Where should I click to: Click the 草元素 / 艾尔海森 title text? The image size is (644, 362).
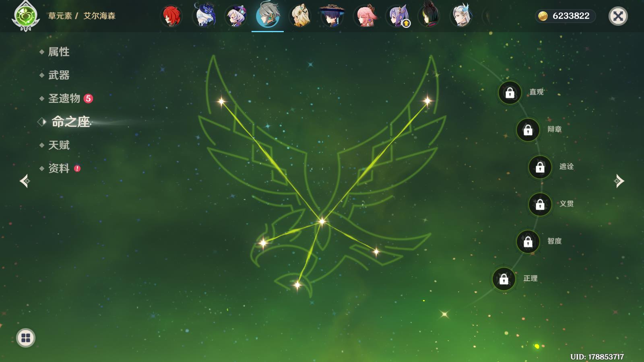pyautogui.click(x=82, y=16)
